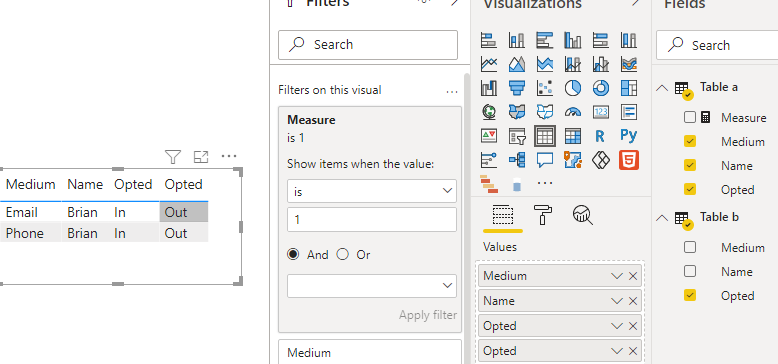Image resolution: width=778 pixels, height=364 pixels.
Task: Choose the Slicer visual
Action: (x=517, y=135)
